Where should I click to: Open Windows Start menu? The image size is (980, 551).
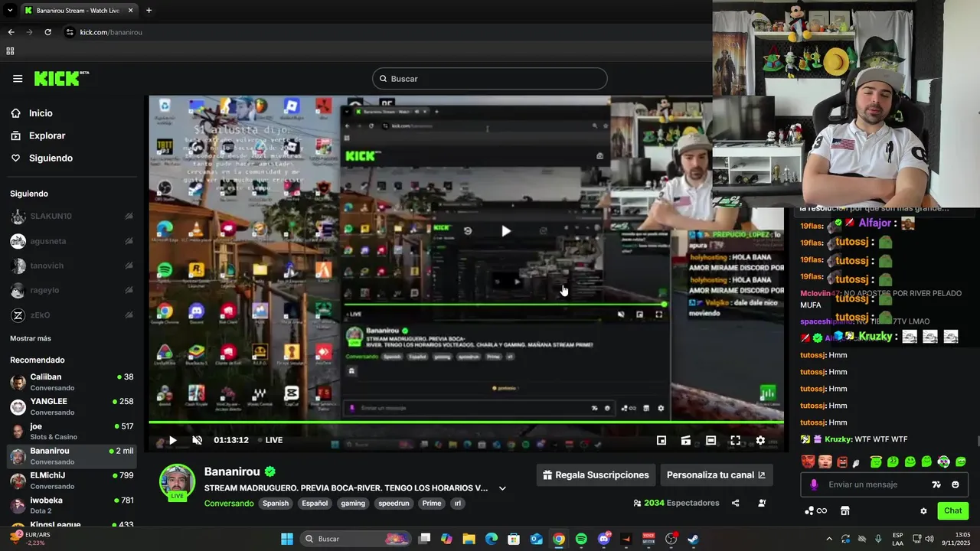286,539
